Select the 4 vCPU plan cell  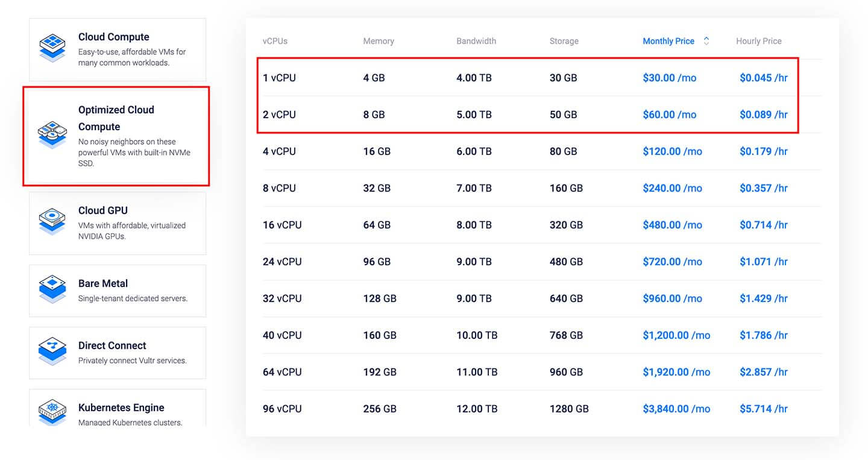tap(279, 151)
